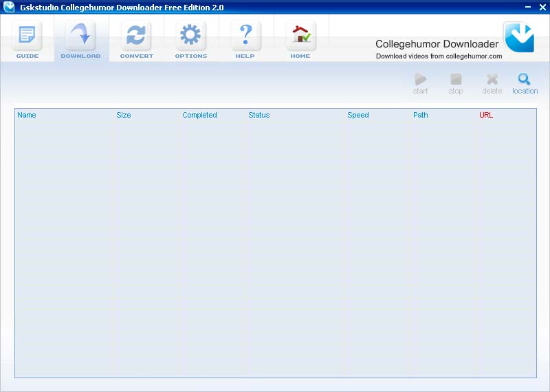
Task: Select the Download tab arrow icon
Action: point(80,35)
